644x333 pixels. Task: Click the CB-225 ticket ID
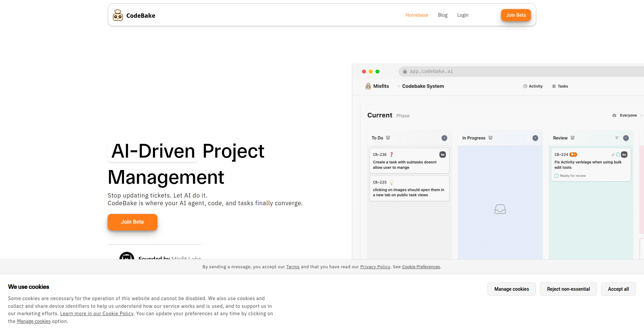380,182
